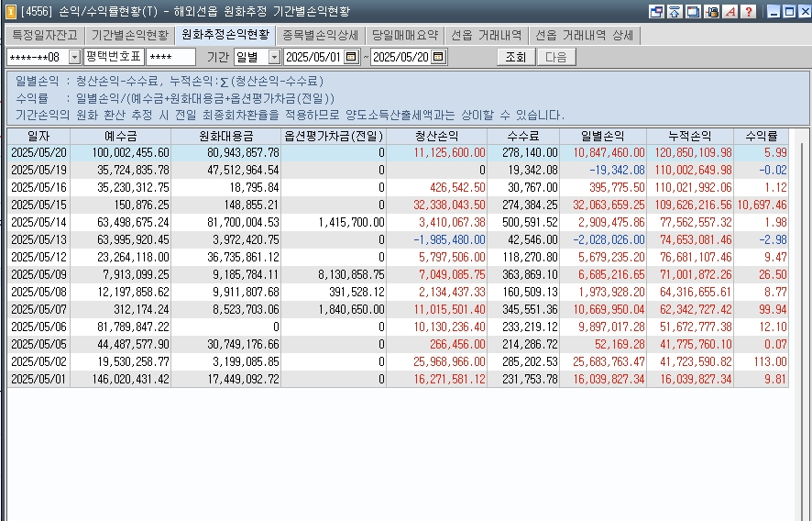Click the 수익률 value 113.00

coord(771,361)
